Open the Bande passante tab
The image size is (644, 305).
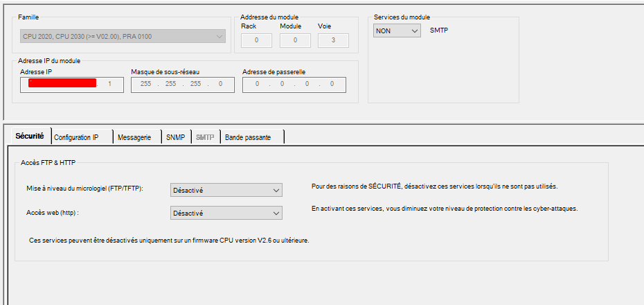pos(248,137)
